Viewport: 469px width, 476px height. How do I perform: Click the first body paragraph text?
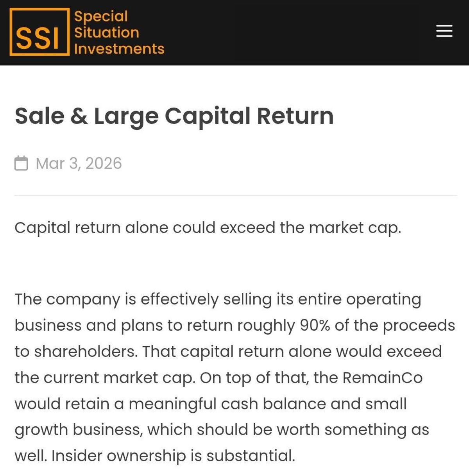(234, 377)
